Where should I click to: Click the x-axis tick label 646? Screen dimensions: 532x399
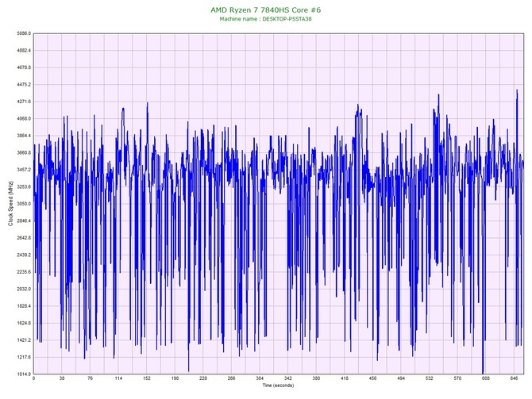coord(514,378)
